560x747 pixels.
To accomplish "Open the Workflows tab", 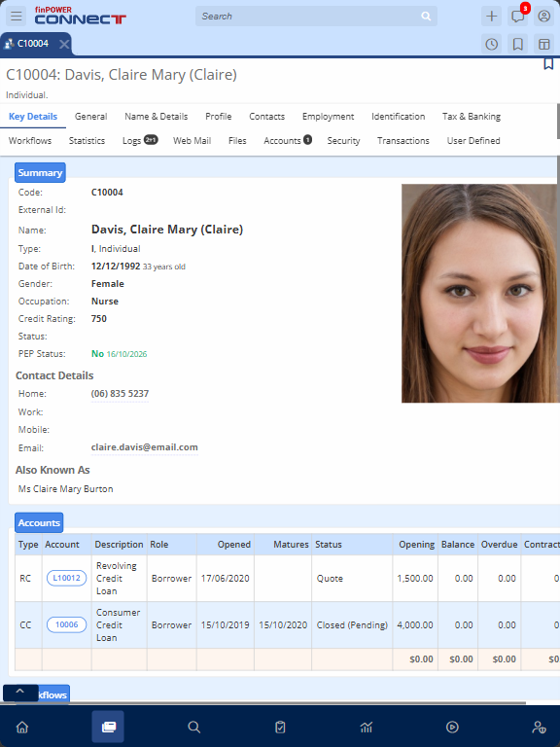I will point(30,141).
